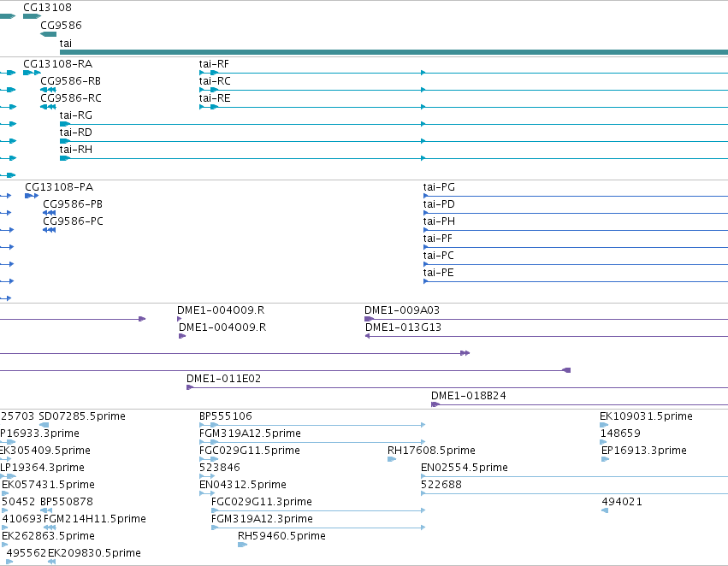
Task: Click the FGM214H11.5prime label
Action: (95, 519)
